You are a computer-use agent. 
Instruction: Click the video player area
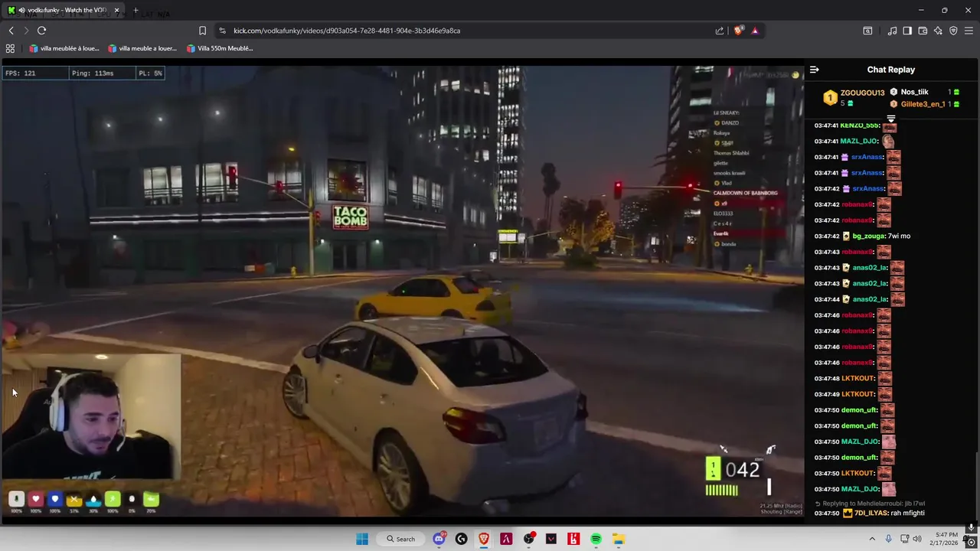point(402,291)
